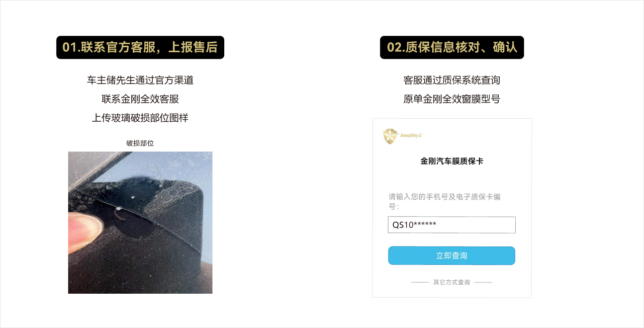Open the cracked glass photo
Screen dimensions: 644x328
[140, 223]
